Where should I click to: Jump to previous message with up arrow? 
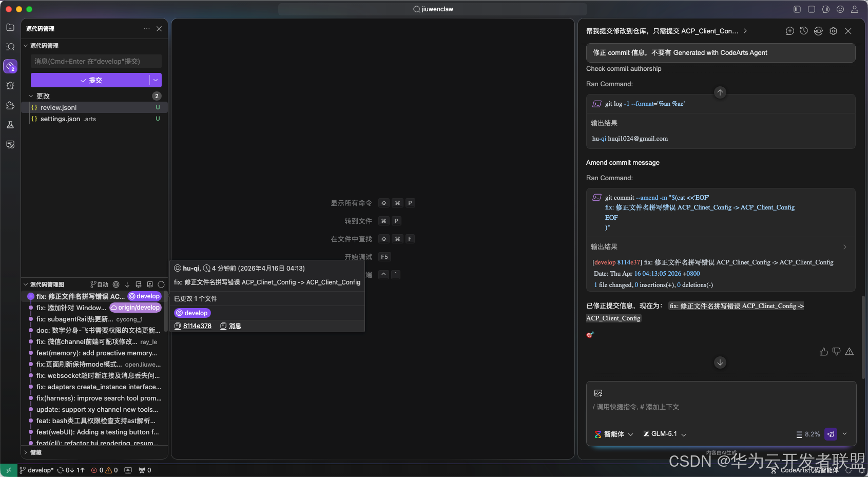tap(720, 92)
